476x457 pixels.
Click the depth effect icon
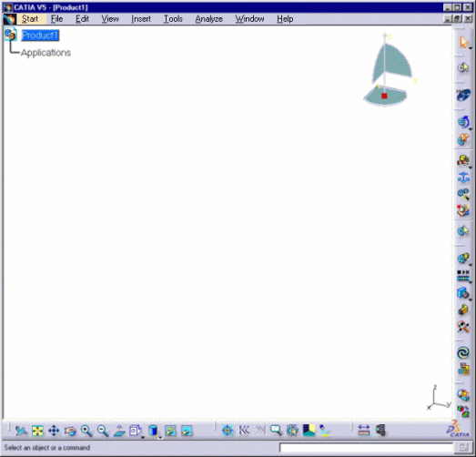click(x=293, y=431)
